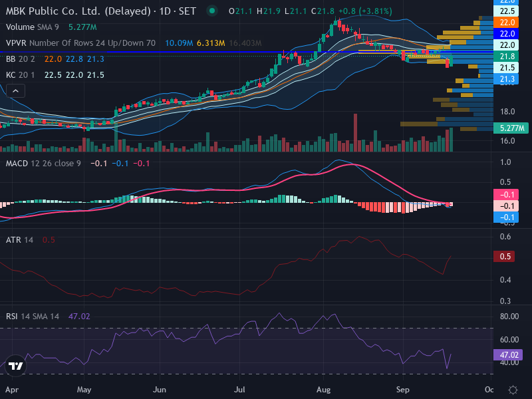
Task: Click the BB 20 2 indicator label
Action: click(x=21, y=59)
